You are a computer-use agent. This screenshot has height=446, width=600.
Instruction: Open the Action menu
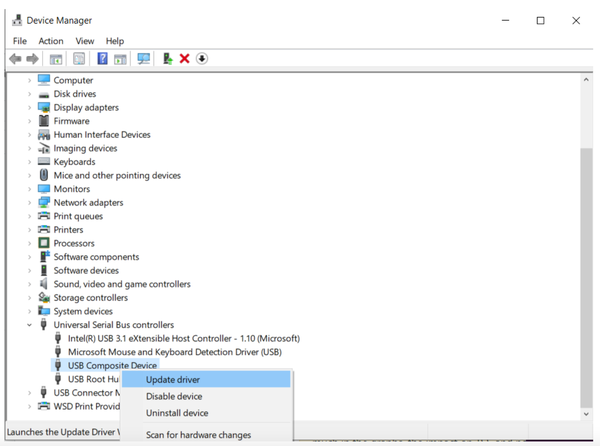click(51, 41)
